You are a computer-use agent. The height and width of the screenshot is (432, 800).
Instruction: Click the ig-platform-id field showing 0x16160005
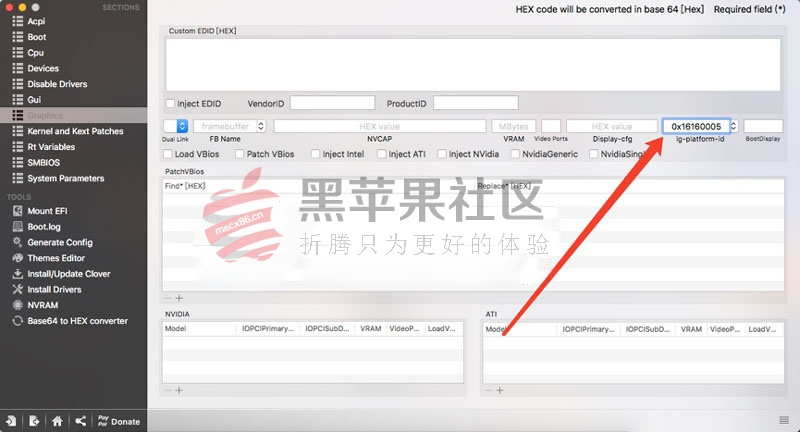click(x=696, y=126)
